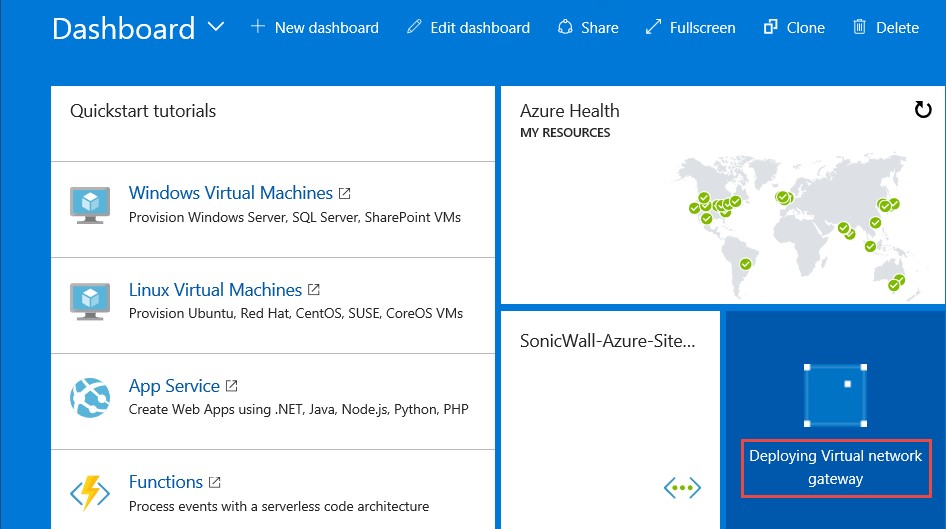Click external link icon beside Windows Virtual Machines
Viewport: 946px width, 529px height.
pos(344,193)
